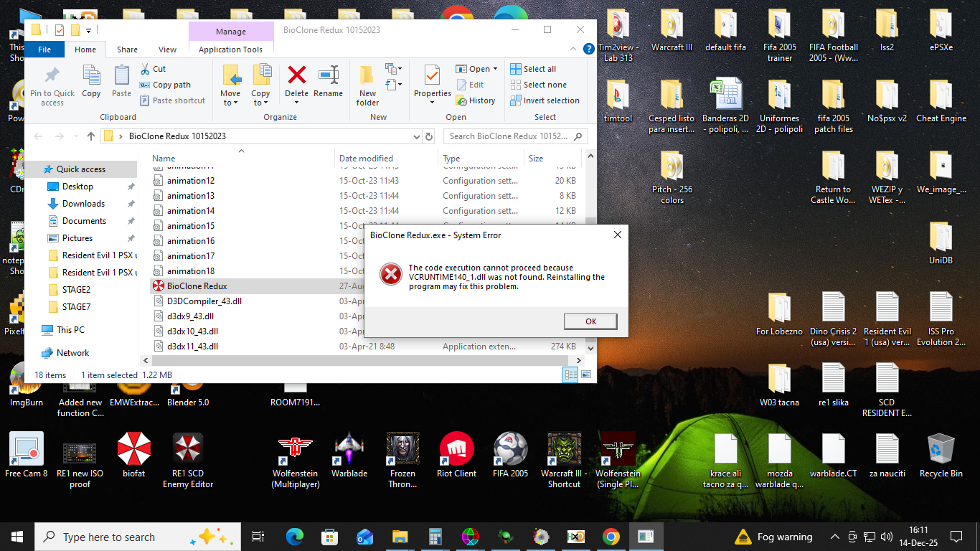Image resolution: width=980 pixels, height=551 pixels.
Task: Open Downloads in the navigation pane
Action: pyautogui.click(x=83, y=204)
